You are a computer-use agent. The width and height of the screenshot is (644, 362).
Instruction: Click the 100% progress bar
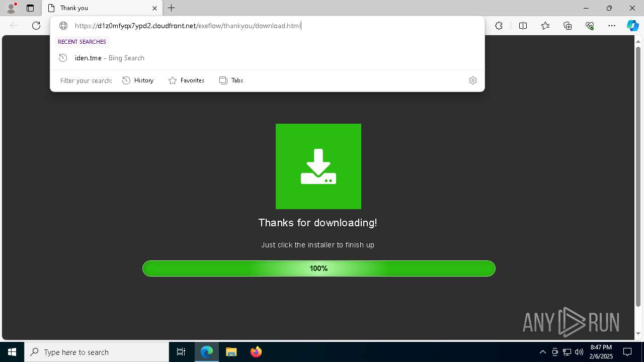click(319, 268)
